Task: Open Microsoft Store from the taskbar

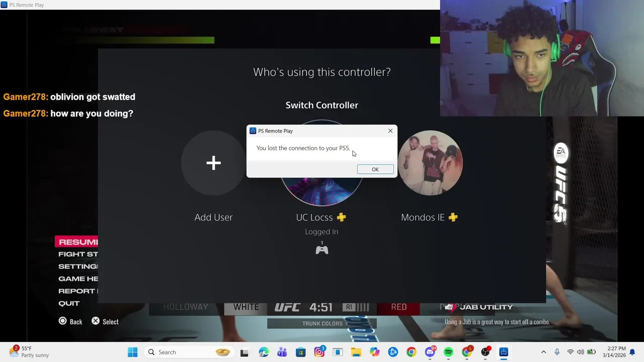Action: 300,352
